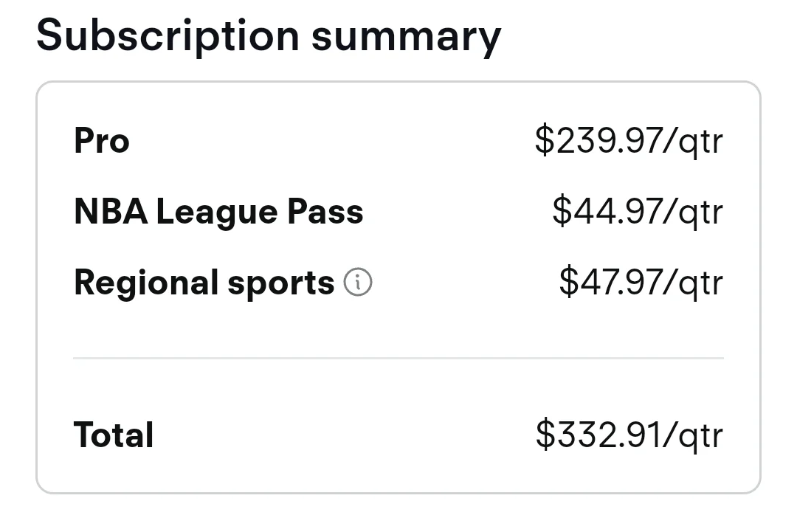Select the NBA League Pass label
This screenshot has height=532, width=797.
(x=218, y=212)
